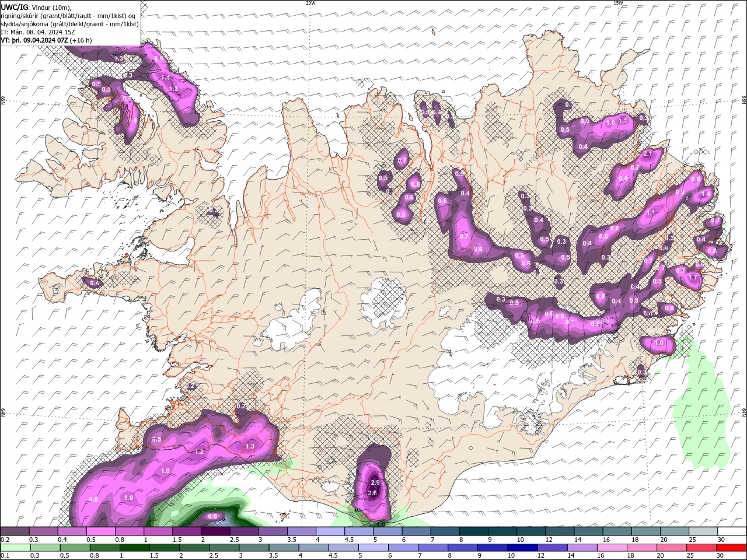Click the 2.6 snowfall value on map
The image size is (747, 560).
coord(373,494)
